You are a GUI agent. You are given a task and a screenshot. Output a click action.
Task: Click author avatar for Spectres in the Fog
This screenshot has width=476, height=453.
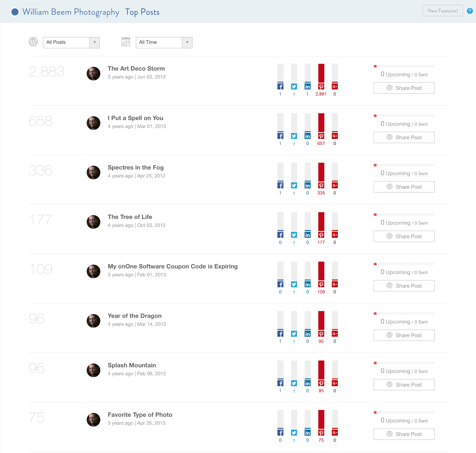pos(94,173)
